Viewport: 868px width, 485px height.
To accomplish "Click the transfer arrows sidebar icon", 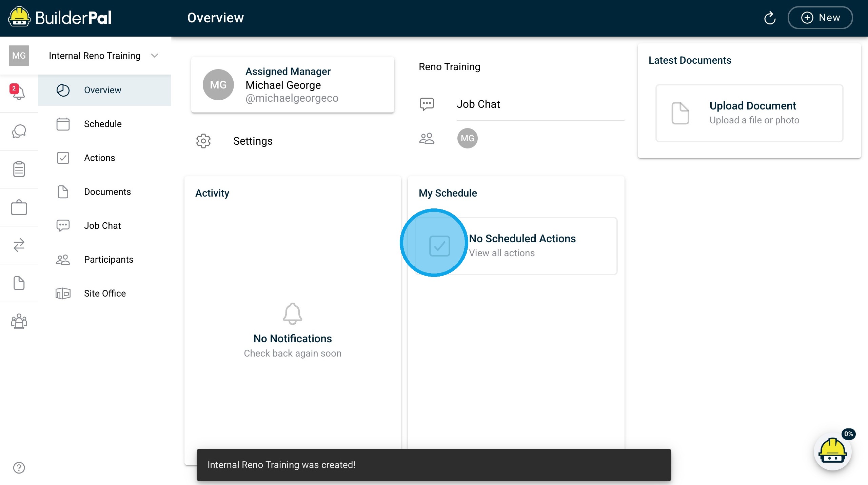I will [x=19, y=245].
